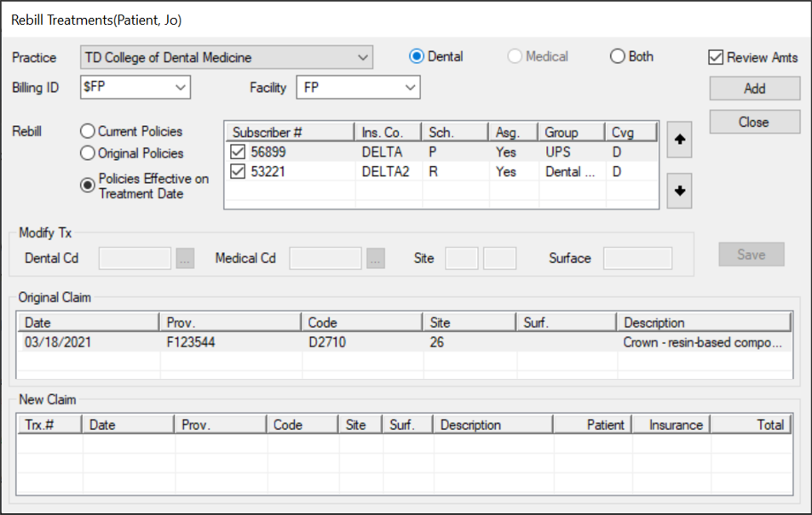Expand the Billing ID dropdown
The height and width of the screenshot is (515, 812).
[181, 87]
